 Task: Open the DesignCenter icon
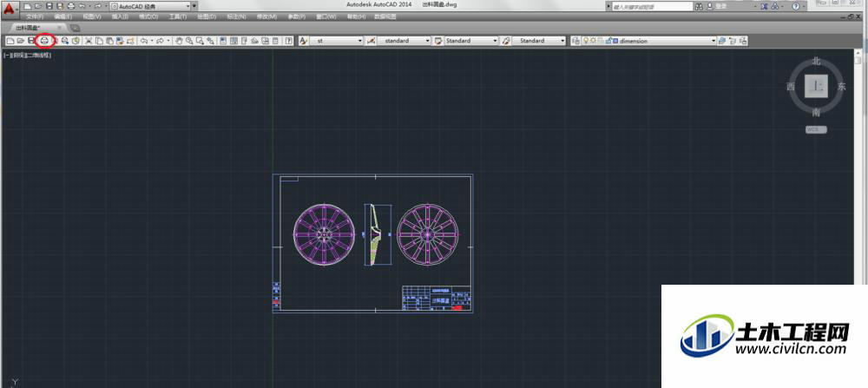coord(233,41)
